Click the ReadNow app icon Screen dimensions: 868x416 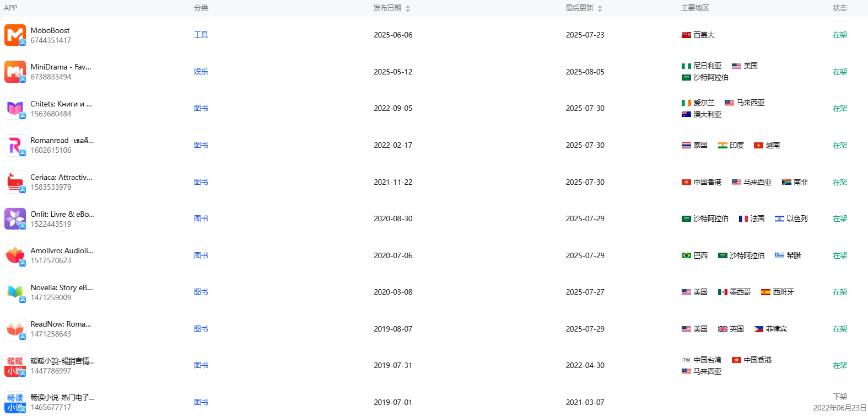coord(15,329)
